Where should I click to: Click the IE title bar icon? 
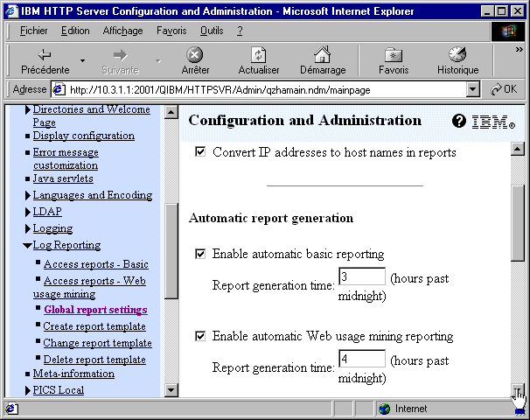pos(12,11)
